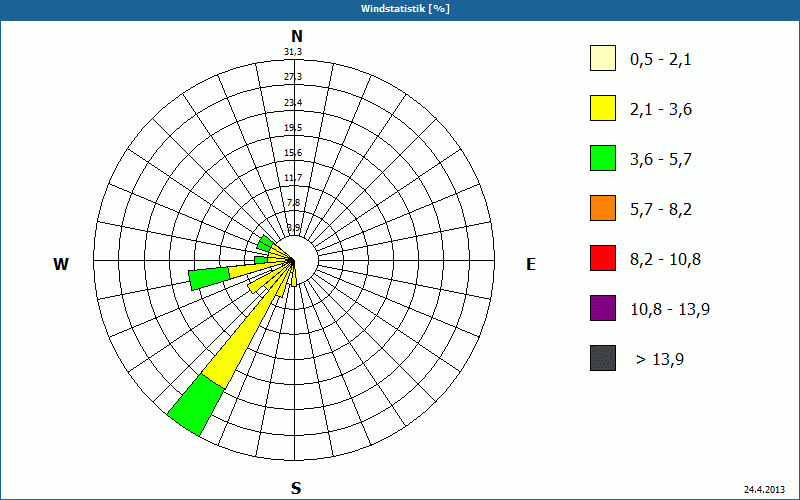Click the dark gray > 13,9 legend swatch
Screen dimensions: 800x500
(603, 358)
